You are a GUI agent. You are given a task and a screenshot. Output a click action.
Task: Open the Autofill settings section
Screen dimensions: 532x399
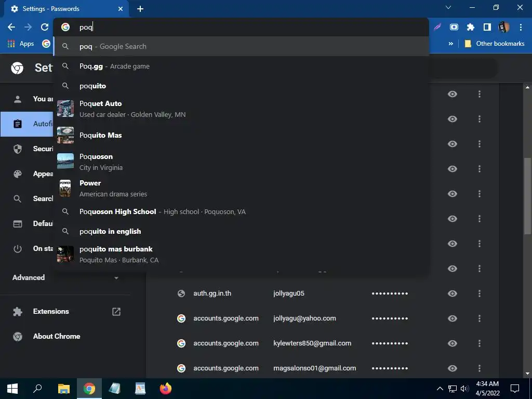click(x=27, y=124)
